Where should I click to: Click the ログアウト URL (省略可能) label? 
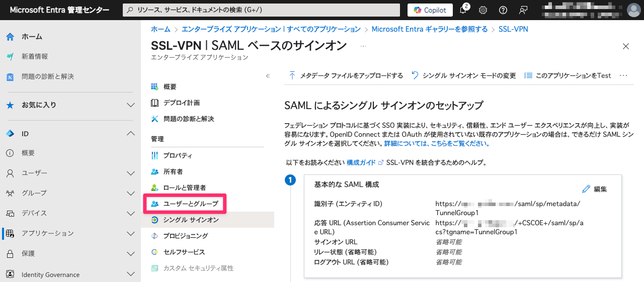coord(351,262)
